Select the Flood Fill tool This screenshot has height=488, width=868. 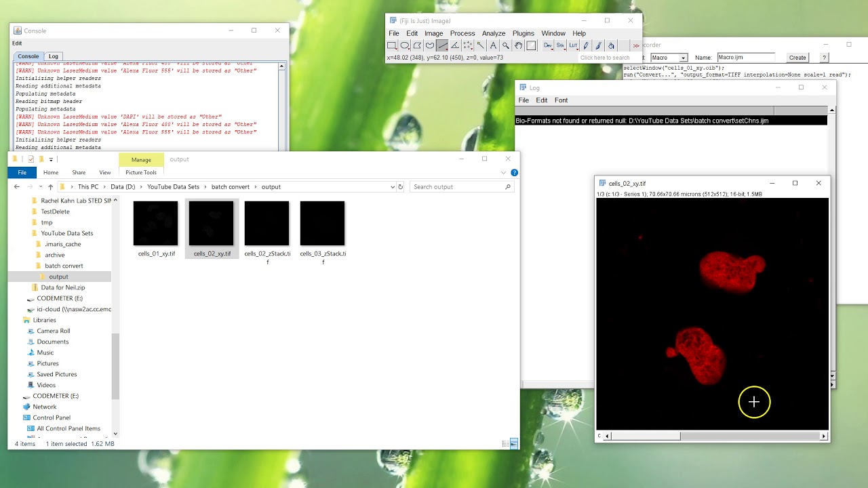(611, 45)
